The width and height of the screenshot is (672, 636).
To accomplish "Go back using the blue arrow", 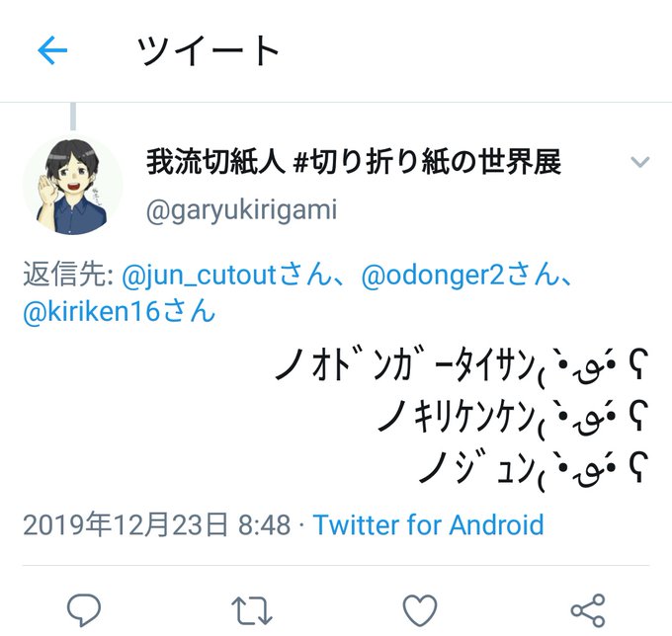I will coord(52,50).
